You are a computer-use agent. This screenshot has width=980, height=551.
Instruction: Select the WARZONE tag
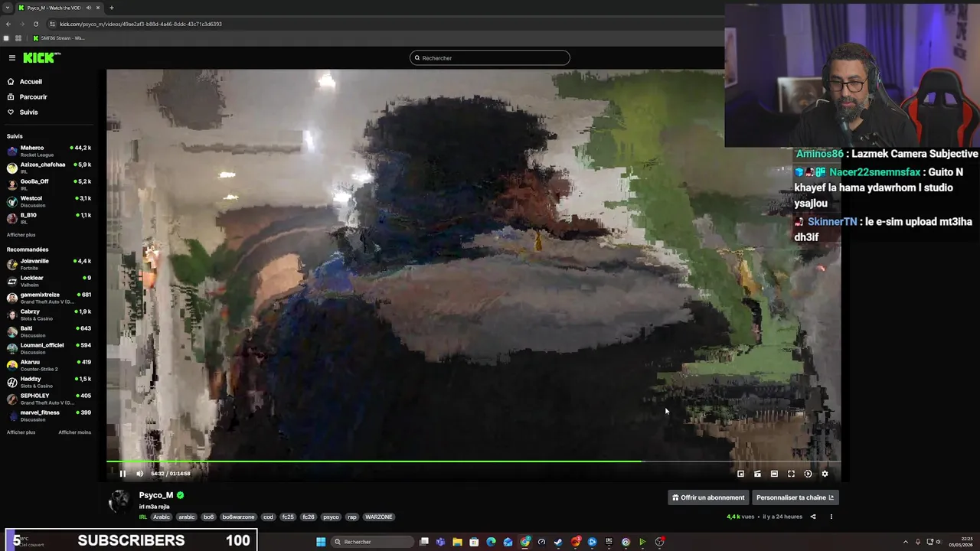click(x=378, y=517)
